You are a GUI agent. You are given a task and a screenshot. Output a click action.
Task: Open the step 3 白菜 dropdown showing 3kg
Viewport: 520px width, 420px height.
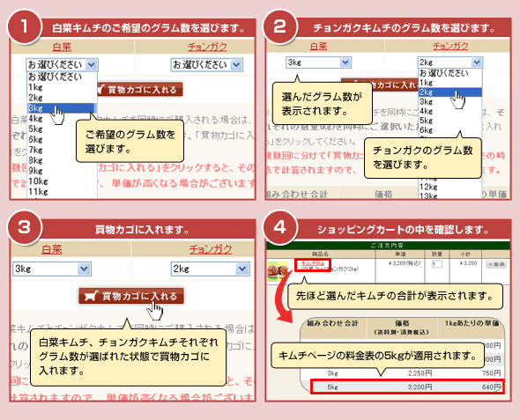52,269
